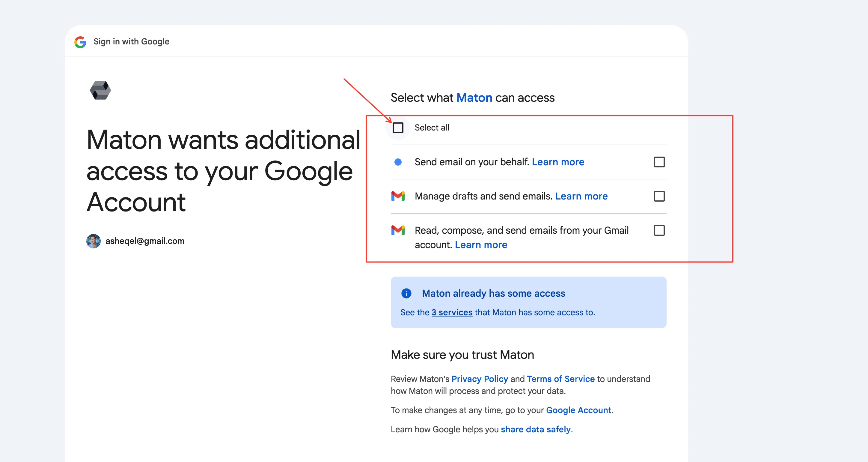
Task: Click the Maton app logo
Action: click(100, 90)
